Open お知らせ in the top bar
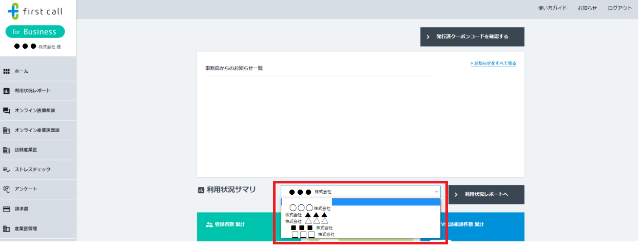 point(587,8)
